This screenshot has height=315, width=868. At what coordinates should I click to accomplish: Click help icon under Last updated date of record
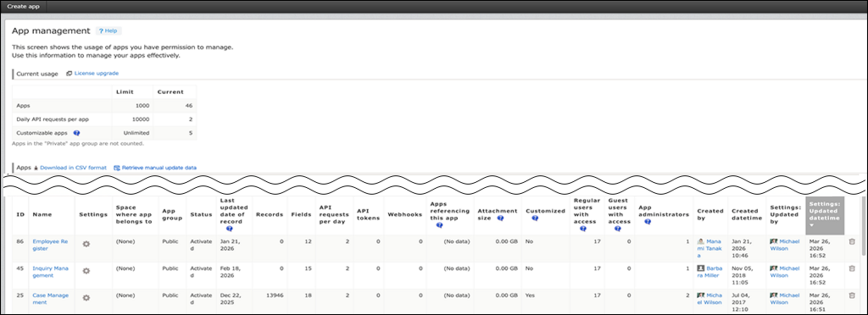[229, 229]
